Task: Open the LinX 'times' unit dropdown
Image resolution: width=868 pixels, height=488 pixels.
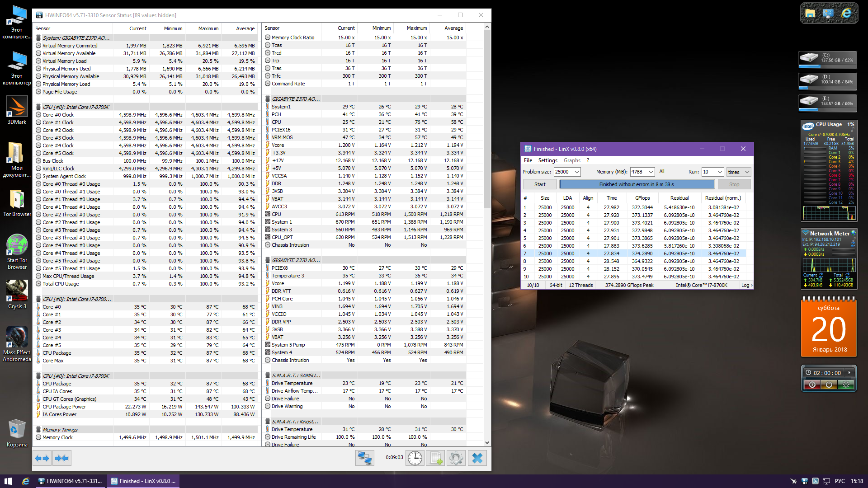Action: (739, 172)
